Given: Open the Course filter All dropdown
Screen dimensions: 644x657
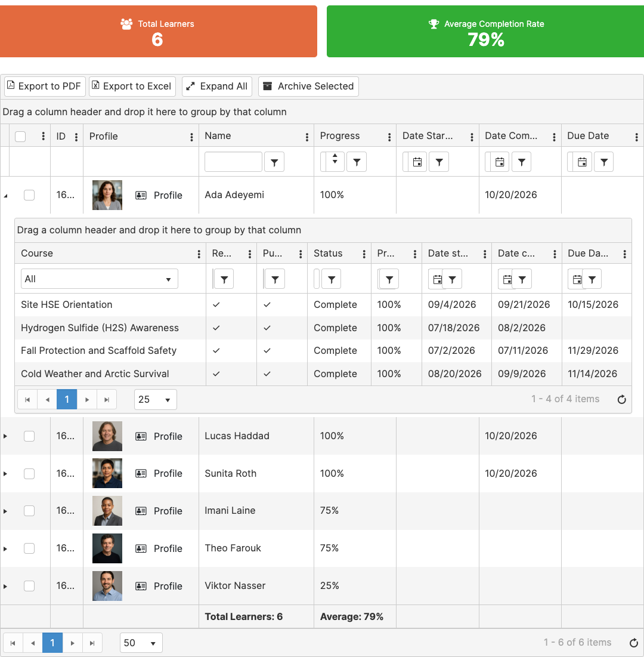Looking at the screenshot, I should (99, 279).
